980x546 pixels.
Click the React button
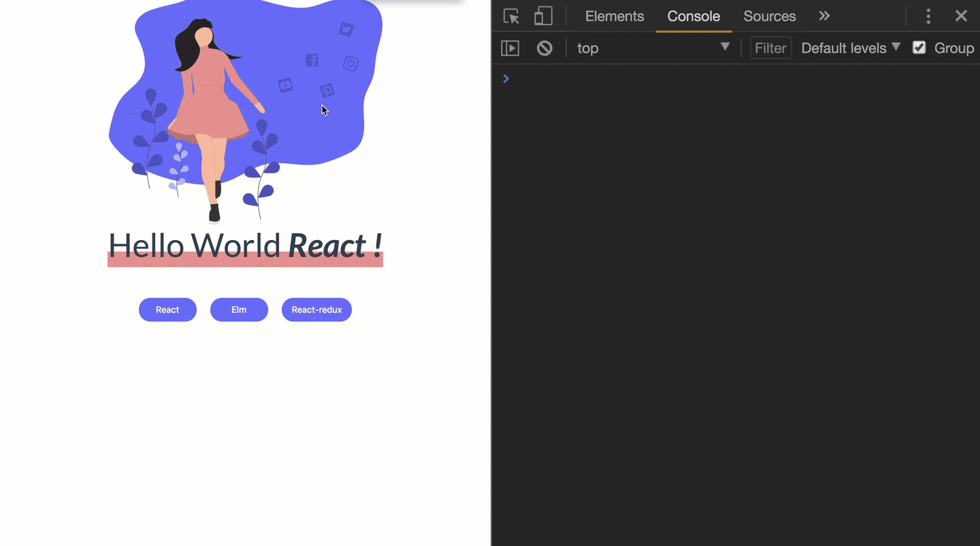[167, 310]
